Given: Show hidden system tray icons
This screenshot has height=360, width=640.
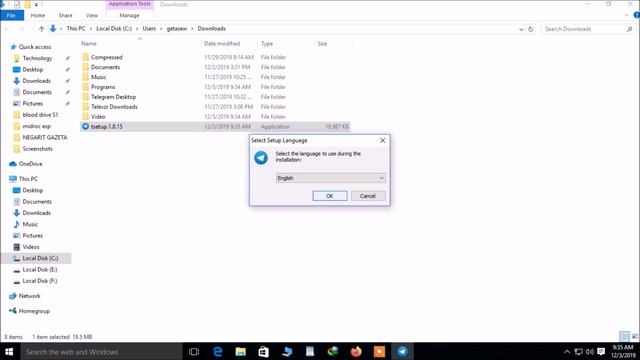Looking at the screenshot, I should point(567,351).
